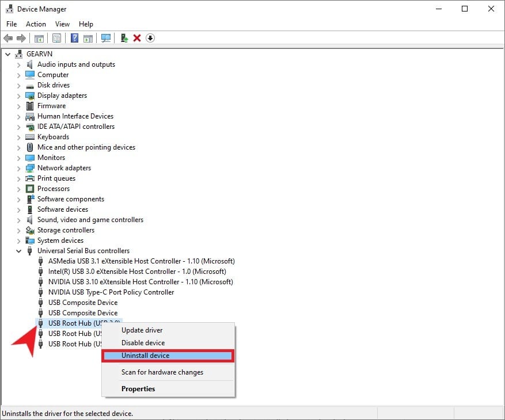505x420 pixels.
Task: Click the Show/Hide Console Tree toolbar icon
Action: (x=39, y=38)
